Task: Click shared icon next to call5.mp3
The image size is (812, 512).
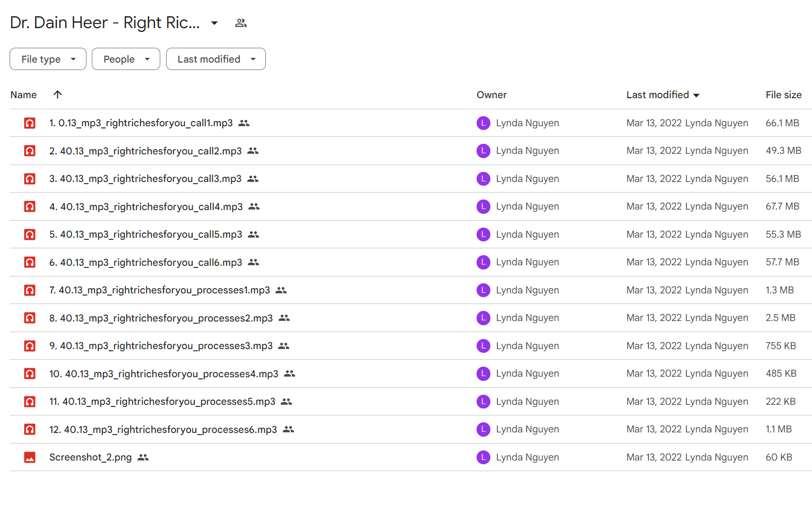Action: click(x=254, y=235)
